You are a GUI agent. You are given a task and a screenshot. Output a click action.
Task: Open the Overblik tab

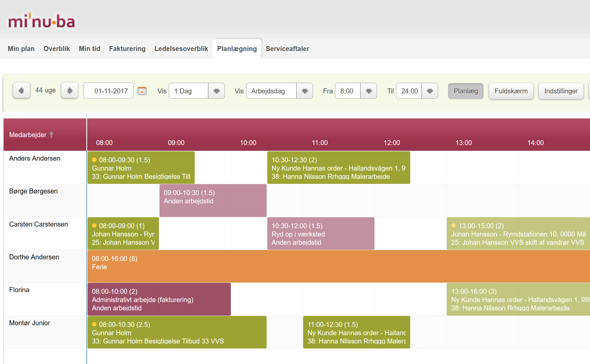click(x=57, y=49)
